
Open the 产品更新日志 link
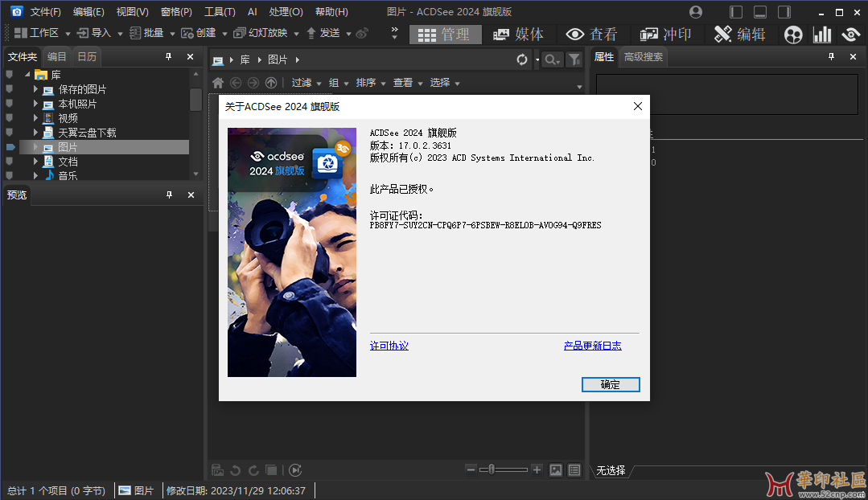click(x=592, y=346)
